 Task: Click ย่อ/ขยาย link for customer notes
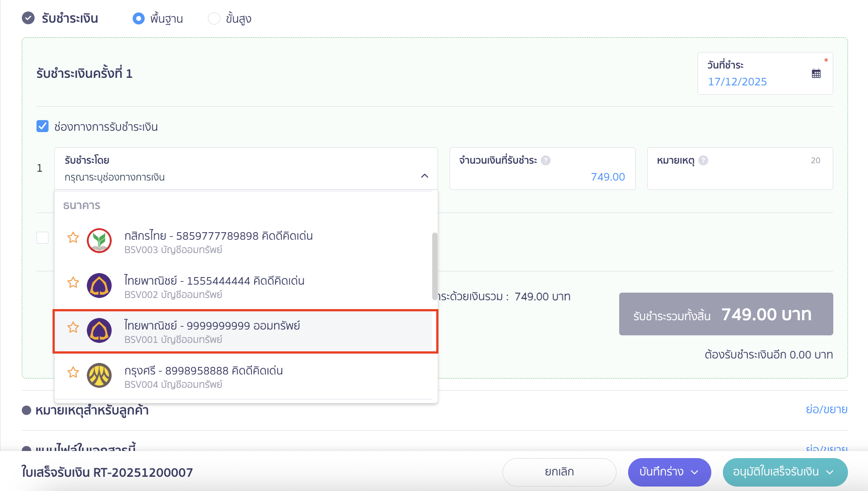pos(826,409)
